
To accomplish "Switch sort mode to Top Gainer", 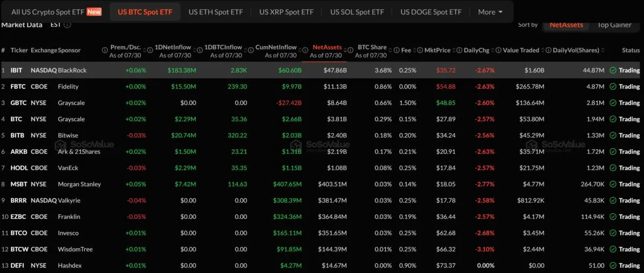I will pos(614,25).
